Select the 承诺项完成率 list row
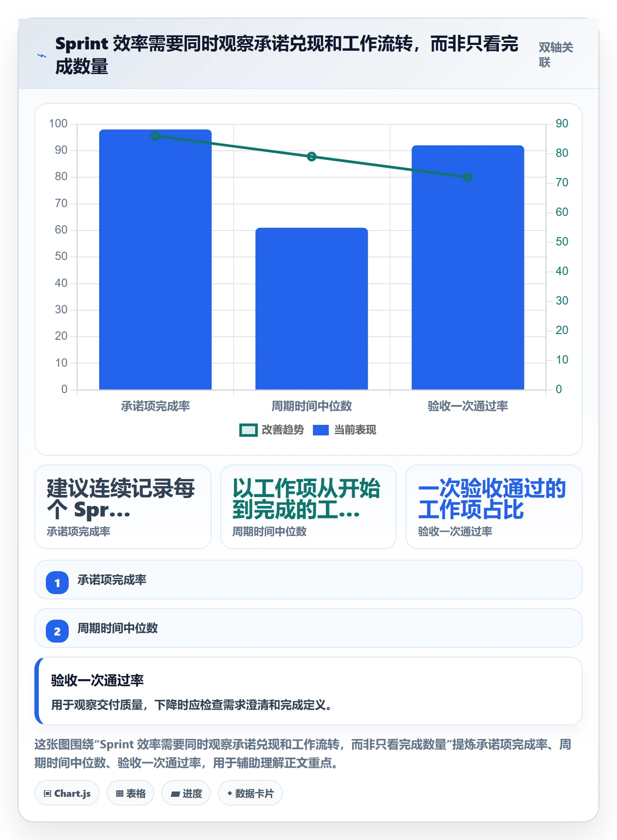Screen dimensions: 617x840 tap(308, 580)
